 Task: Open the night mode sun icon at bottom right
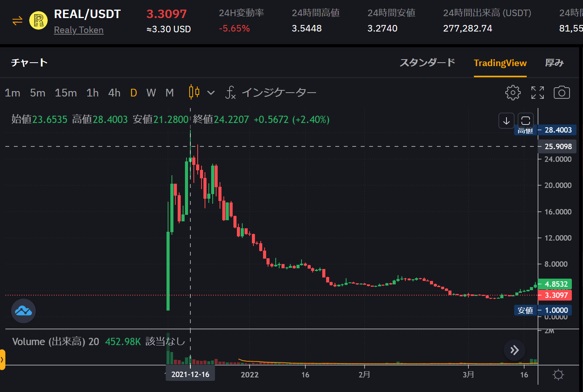[x=558, y=375]
